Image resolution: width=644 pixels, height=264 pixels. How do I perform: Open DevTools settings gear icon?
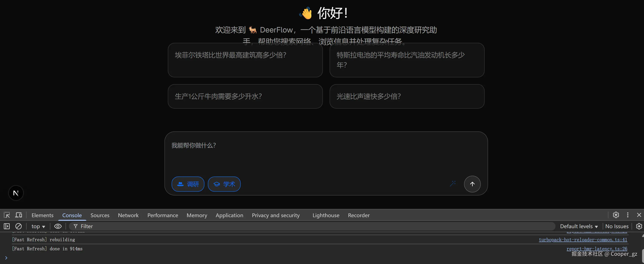coord(616,215)
